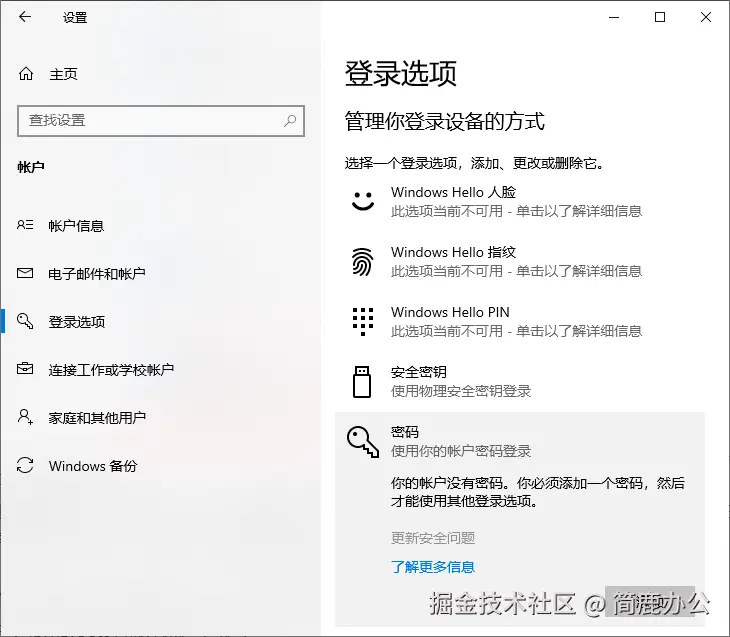Select the 管理你登录设备的方式 subheading
The width and height of the screenshot is (730, 637).
pos(445,122)
